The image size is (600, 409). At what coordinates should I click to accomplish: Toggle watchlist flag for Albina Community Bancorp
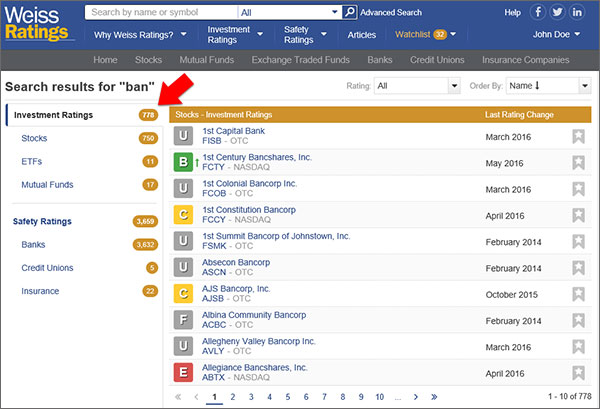[x=579, y=319]
